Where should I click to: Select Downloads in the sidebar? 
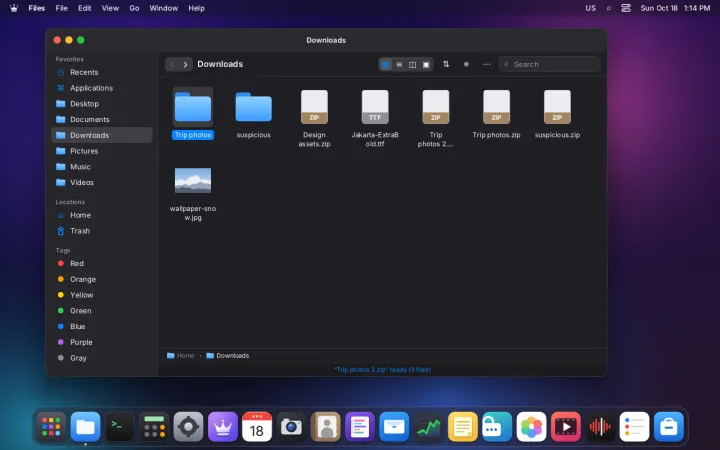(101, 135)
